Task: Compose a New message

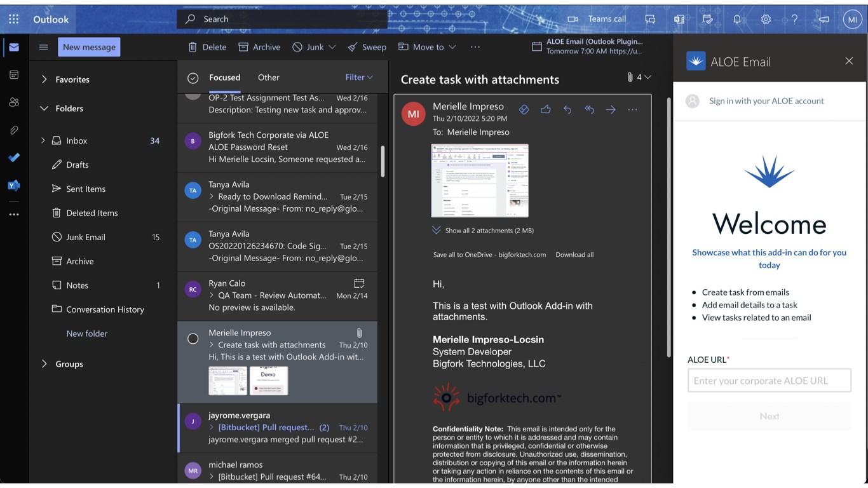Action: 89,47
